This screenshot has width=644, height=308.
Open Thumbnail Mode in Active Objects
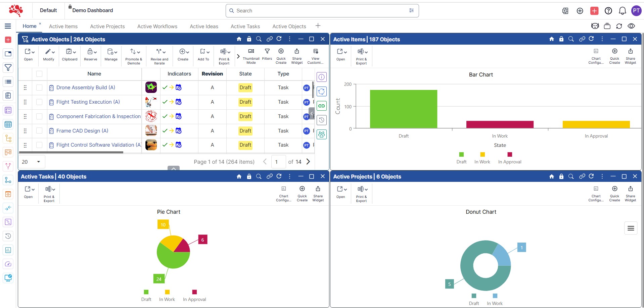pos(251,55)
